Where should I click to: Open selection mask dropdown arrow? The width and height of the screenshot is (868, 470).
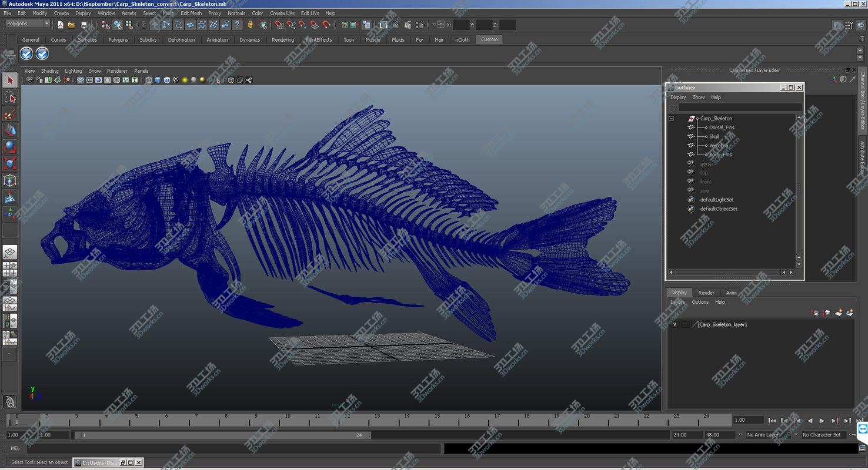tap(143, 25)
